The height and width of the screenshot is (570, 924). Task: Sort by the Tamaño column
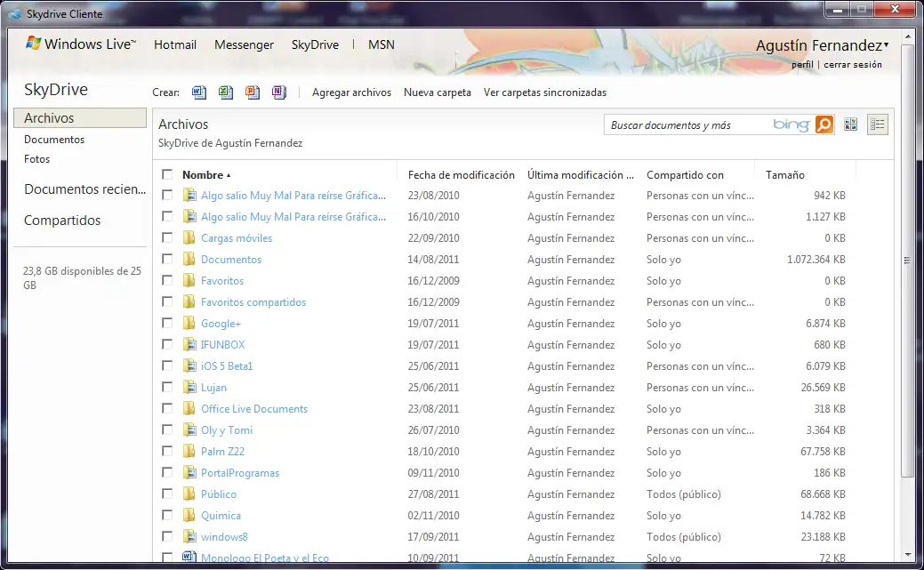click(784, 175)
